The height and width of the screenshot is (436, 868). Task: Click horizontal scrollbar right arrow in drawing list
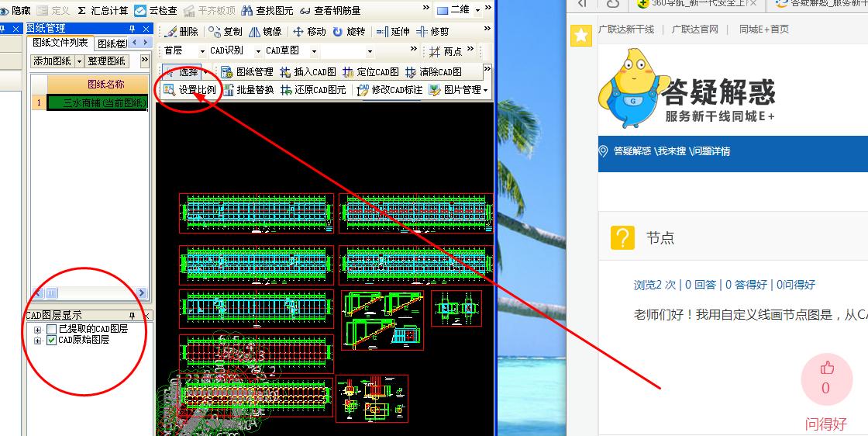(x=143, y=292)
